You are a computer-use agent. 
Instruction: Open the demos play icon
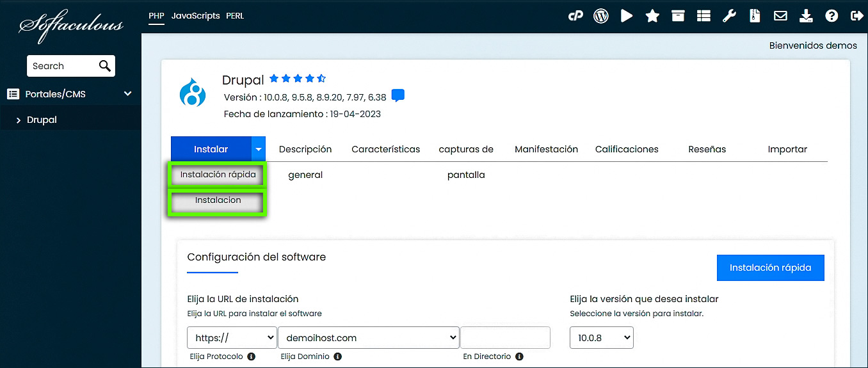click(627, 16)
